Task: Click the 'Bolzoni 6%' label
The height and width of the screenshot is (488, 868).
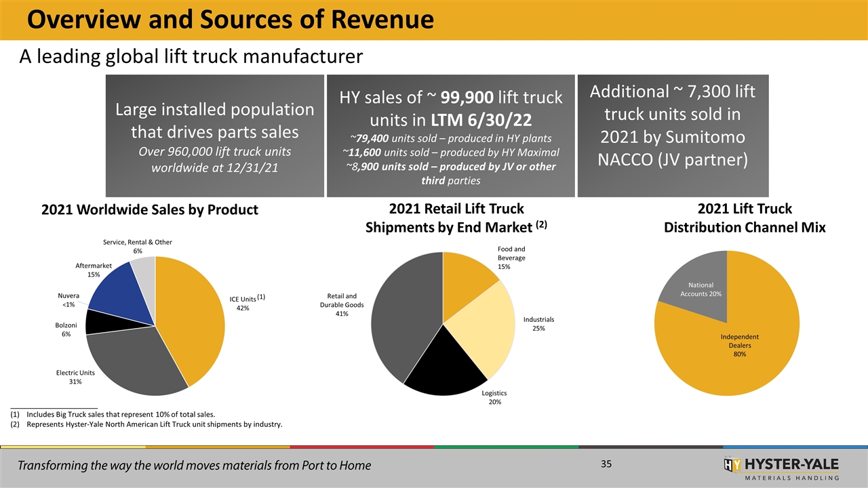Action: [66, 330]
